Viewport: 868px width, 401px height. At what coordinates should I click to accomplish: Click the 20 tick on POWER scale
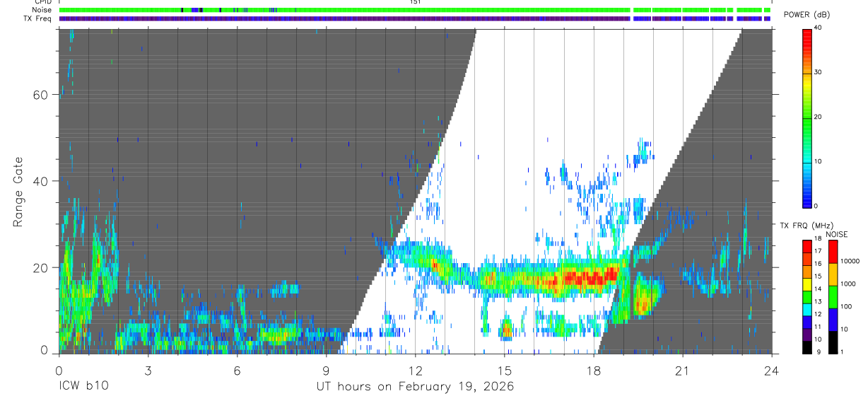819,117
